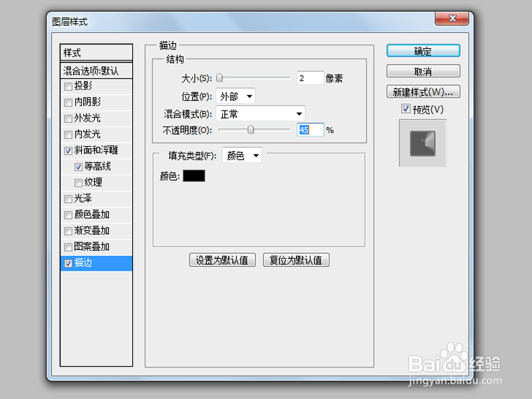Screen dimensions: 532x399
Task: Toggle the 外发光 outer glow checkbox
Action: click(x=68, y=118)
